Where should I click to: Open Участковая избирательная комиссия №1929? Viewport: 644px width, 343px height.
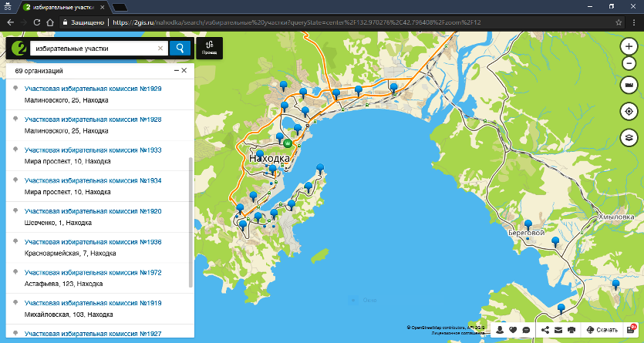click(93, 89)
